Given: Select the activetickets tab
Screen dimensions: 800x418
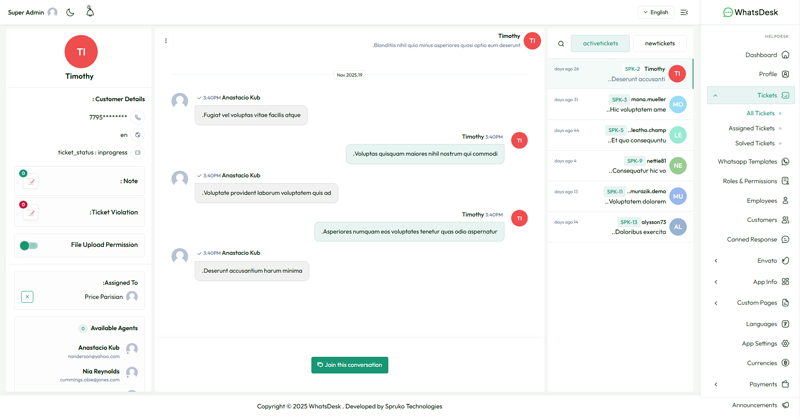Looking at the screenshot, I should [600, 44].
